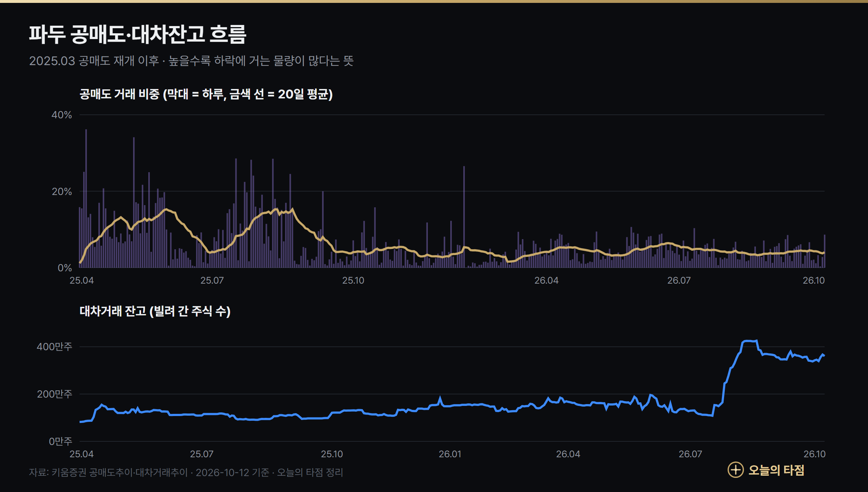Click the 0% y-axis label
This screenshot has height=492, width=868.
65,268
